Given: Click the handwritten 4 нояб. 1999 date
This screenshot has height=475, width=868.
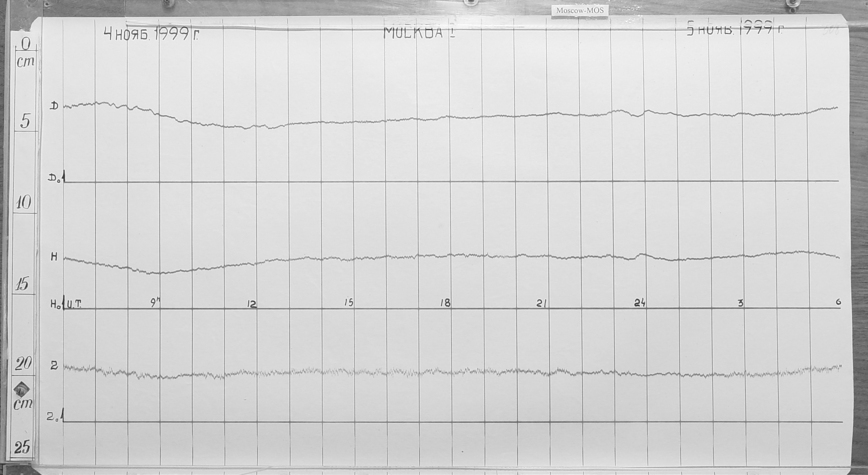Looking at the screenshot, I should pos(151,34).
